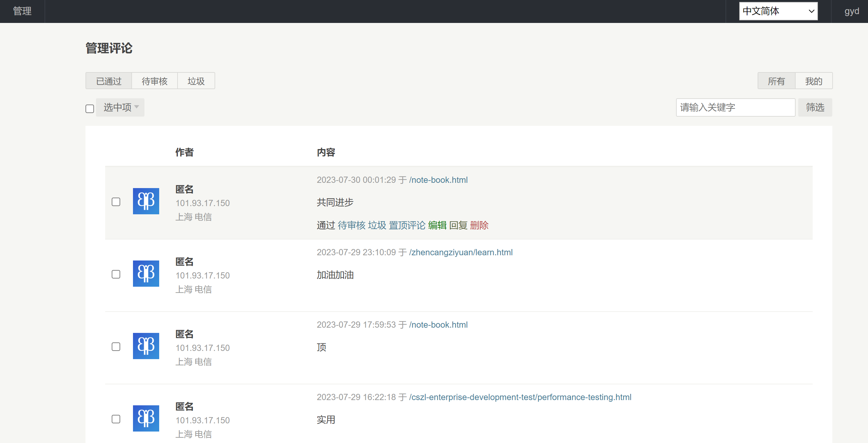Click the green 编辑 link
Viewport: 868px width, 443px height.
point(437,225)
